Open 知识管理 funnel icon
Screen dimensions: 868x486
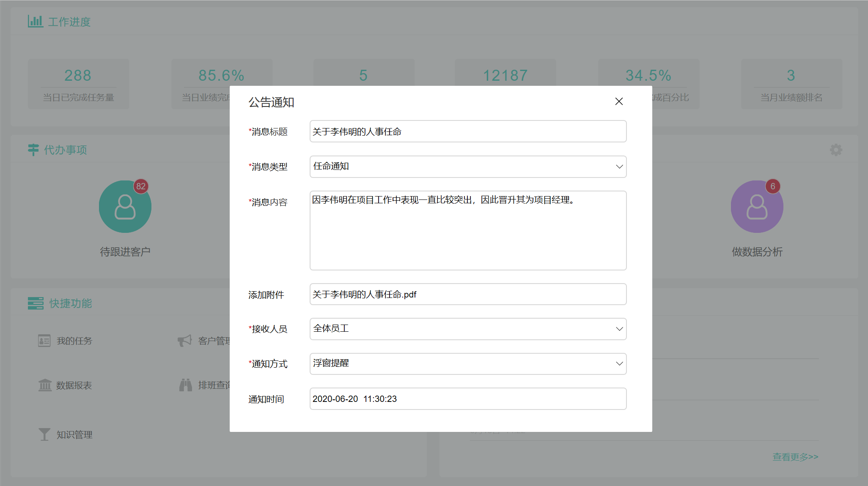44,434
